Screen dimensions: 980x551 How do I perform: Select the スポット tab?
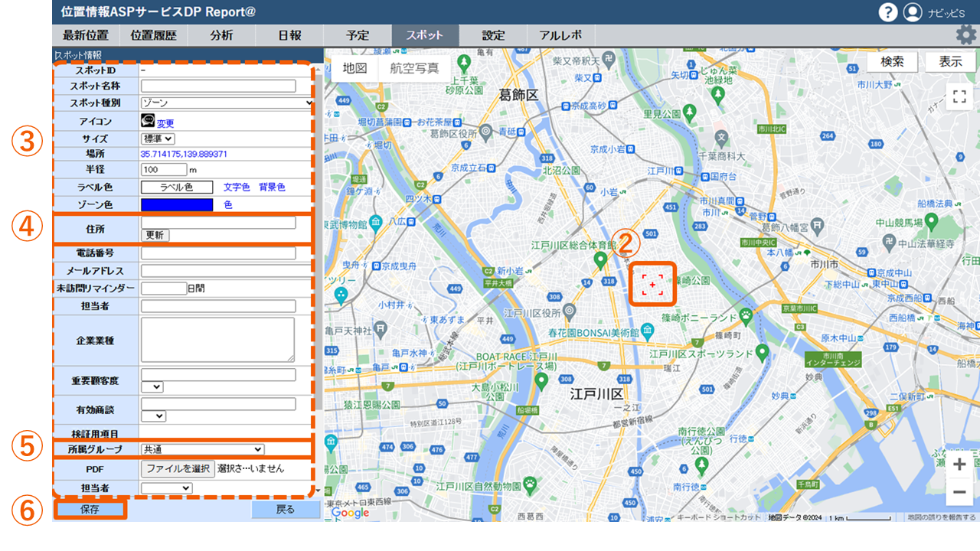coord(425,35)
